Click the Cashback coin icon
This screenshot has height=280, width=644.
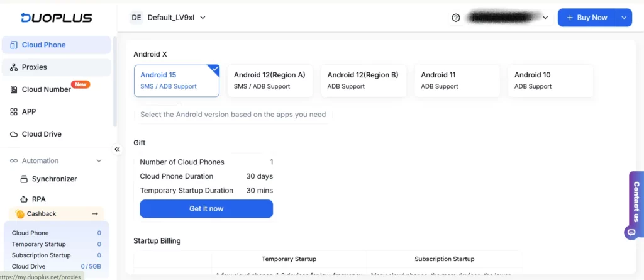[x=19, y=214]
